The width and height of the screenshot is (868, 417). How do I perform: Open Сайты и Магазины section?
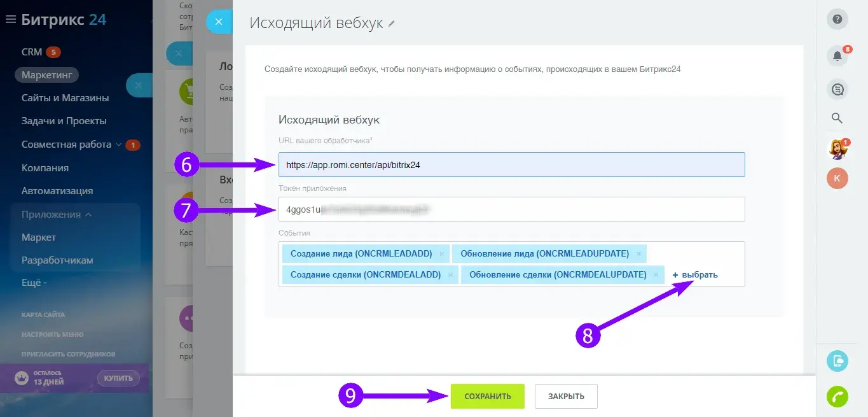65,98
